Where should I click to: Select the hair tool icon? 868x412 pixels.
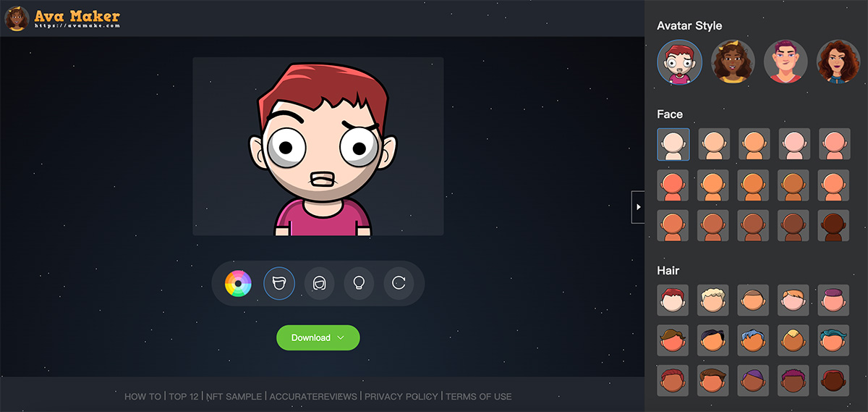[319, 283]
